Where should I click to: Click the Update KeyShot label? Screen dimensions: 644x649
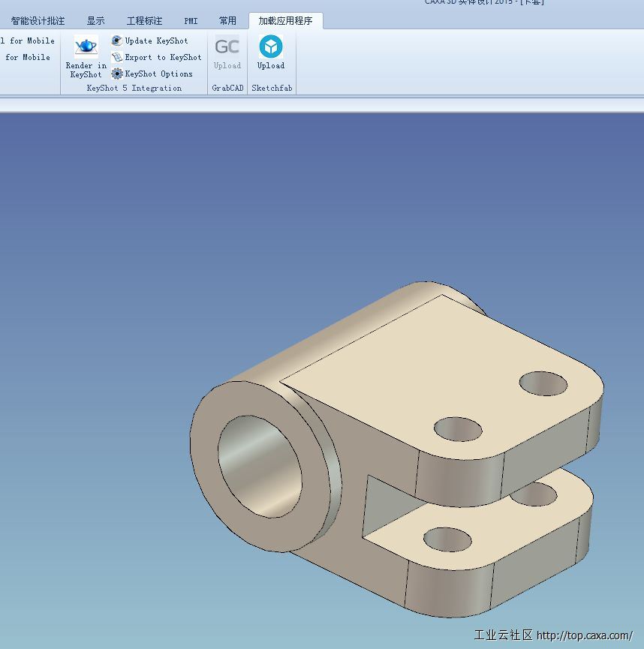[x=157, y=41]
